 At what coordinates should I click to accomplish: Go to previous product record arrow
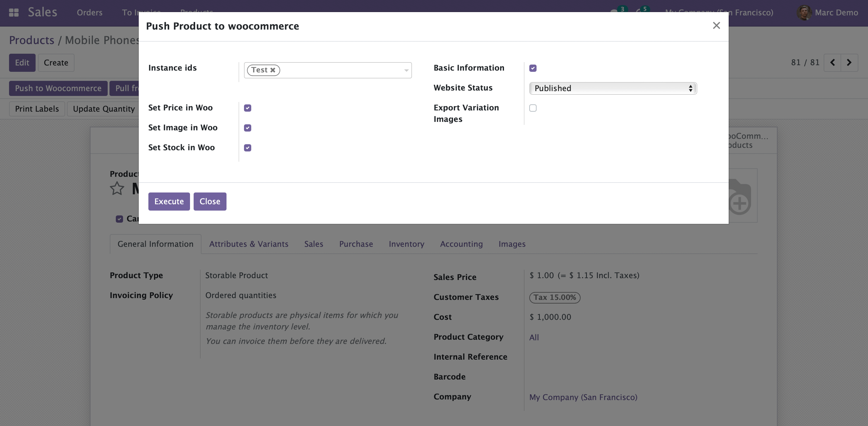[832, 63]
